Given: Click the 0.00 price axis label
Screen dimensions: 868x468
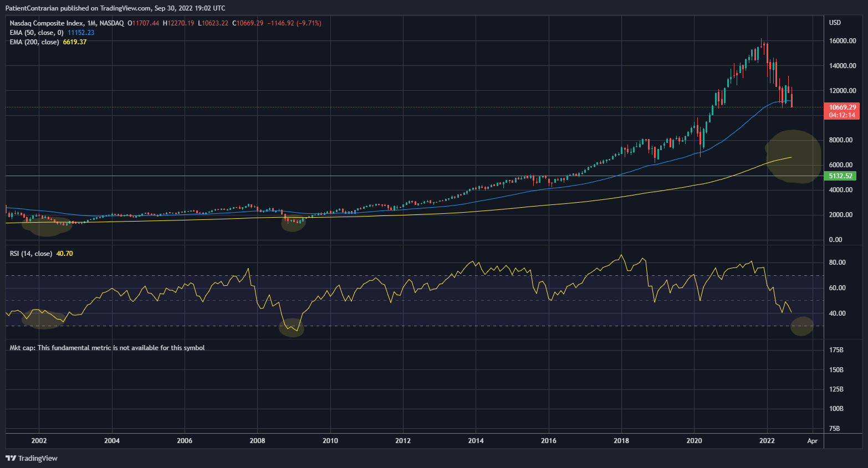Looking at the screenshot, I should pos(835,240).
